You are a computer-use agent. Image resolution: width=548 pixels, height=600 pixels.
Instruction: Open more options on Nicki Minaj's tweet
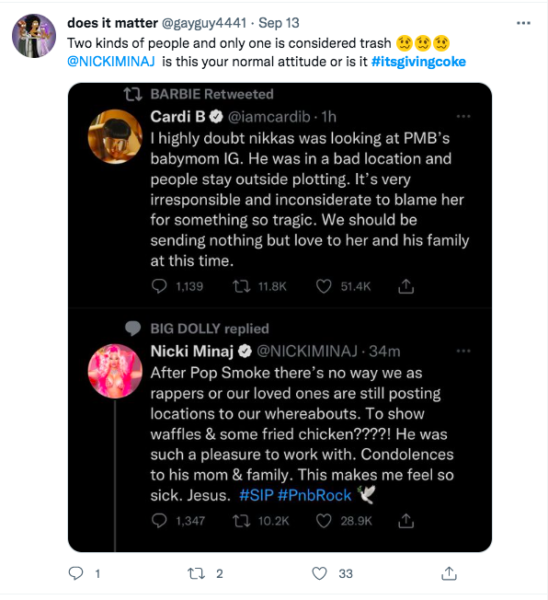pyautogui.click(x=463, y=351)
